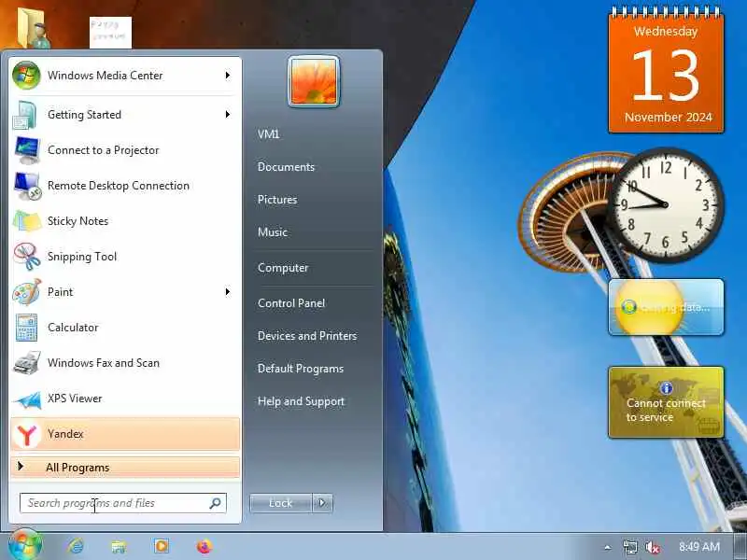Open the Paint palette icon
747x560 pixels.
coord(26,292)
